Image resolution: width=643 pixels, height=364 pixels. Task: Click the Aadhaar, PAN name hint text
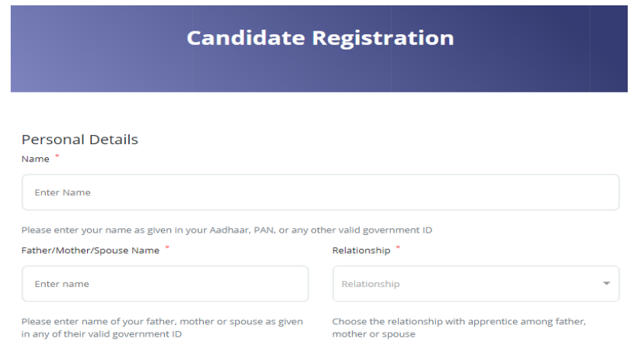coord(232,230)
